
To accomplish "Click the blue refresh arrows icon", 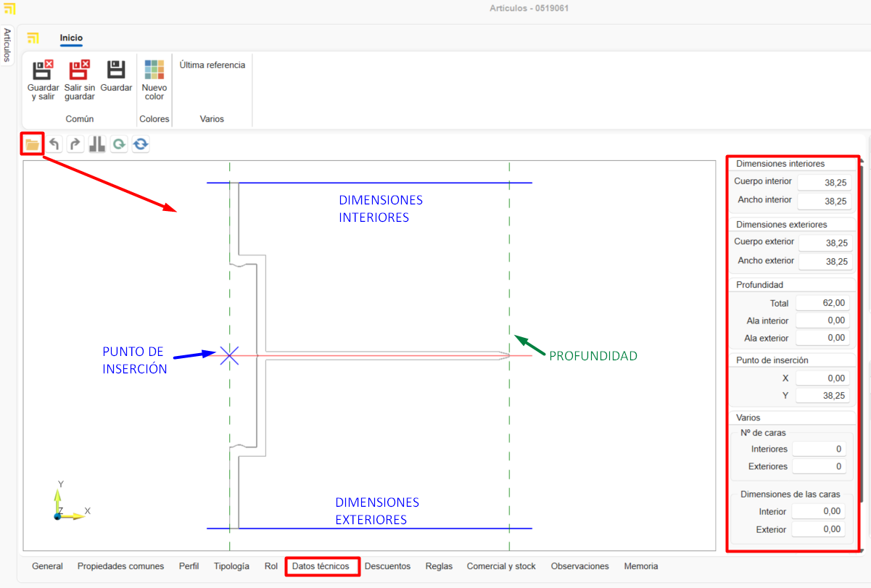I will [141, 144].
